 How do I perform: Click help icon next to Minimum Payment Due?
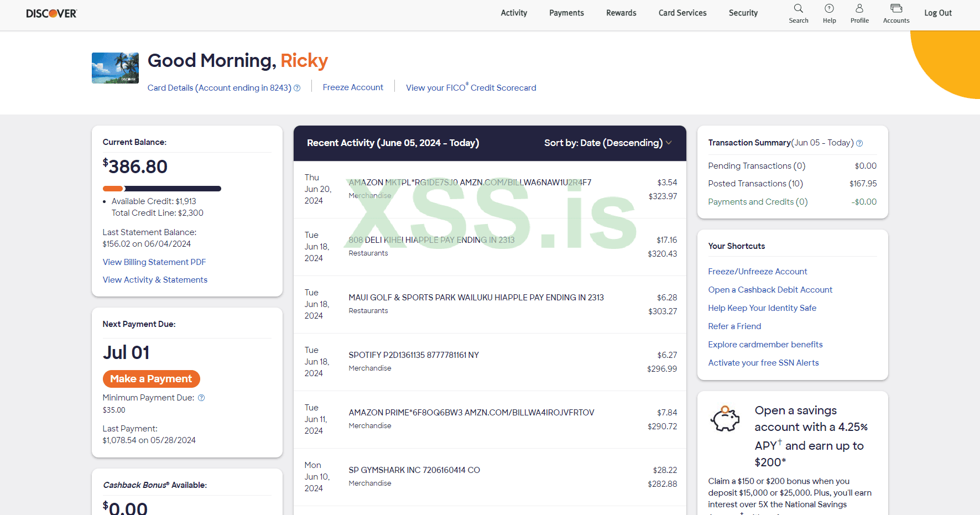[201, 398]
